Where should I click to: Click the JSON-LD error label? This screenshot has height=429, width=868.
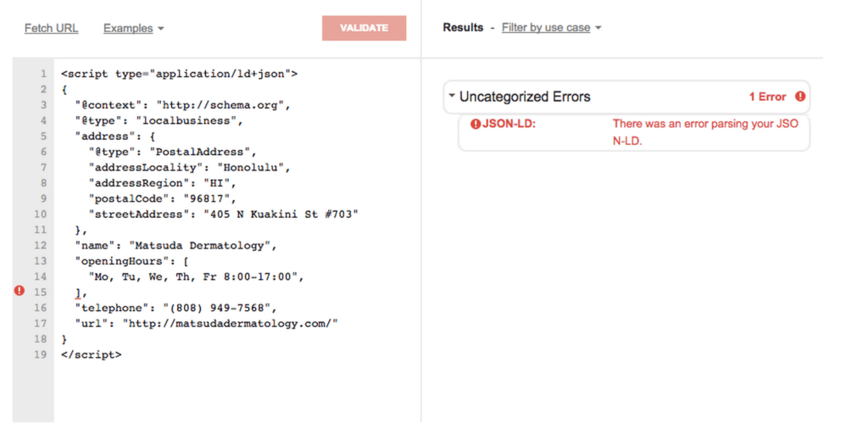pyautogui.click(x=509, y=124)
